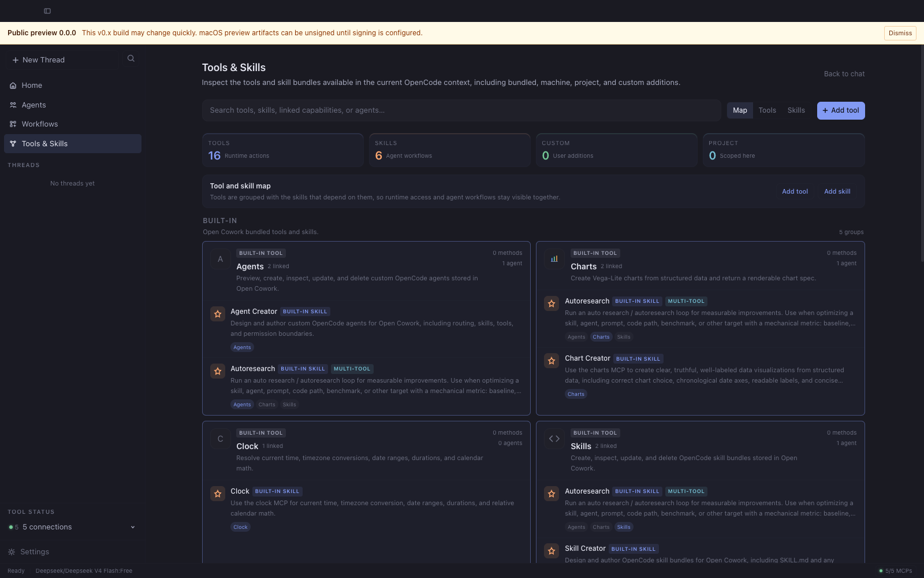The height and width of the screenshot is (578, 924).
Task: Click the Project 0 scoped here card
Action: point(784,150)
